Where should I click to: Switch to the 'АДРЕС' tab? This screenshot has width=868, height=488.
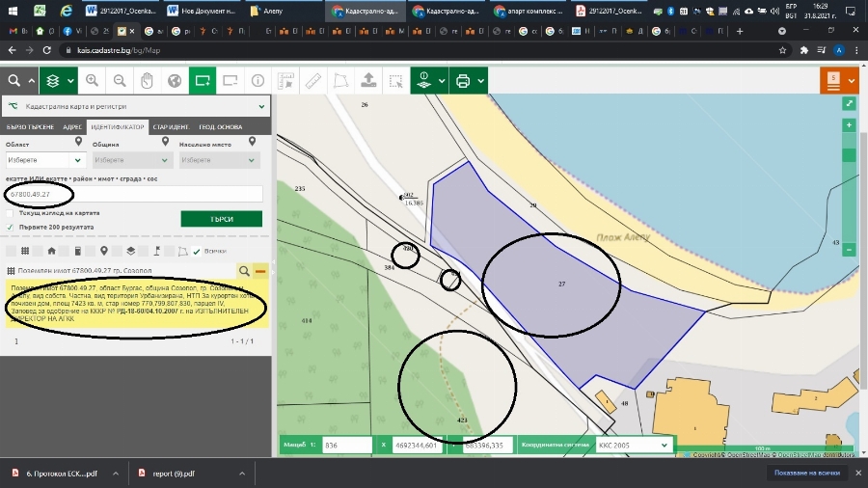72,127
